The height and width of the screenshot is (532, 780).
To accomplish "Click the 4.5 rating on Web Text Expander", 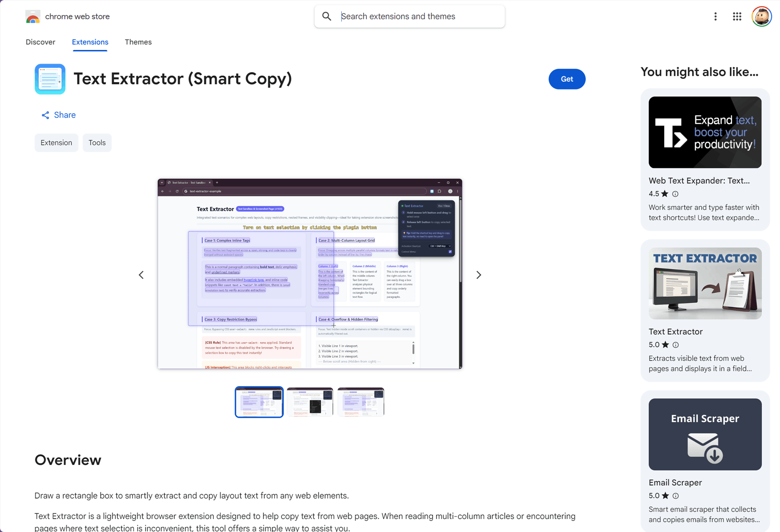I will click(654, 194).
